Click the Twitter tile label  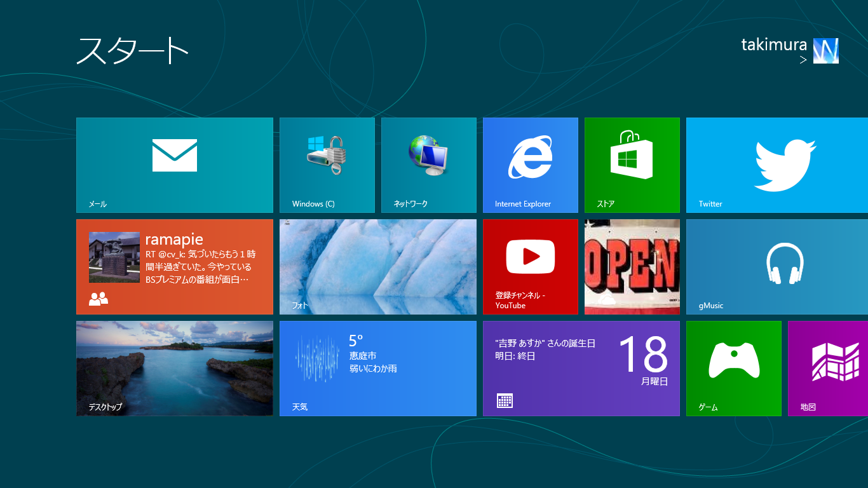710,204
